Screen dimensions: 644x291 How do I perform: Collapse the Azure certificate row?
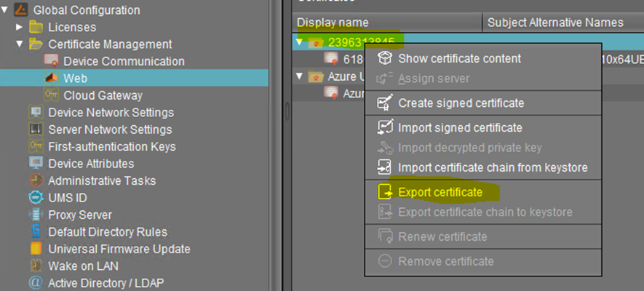click(x=301, y=76)
